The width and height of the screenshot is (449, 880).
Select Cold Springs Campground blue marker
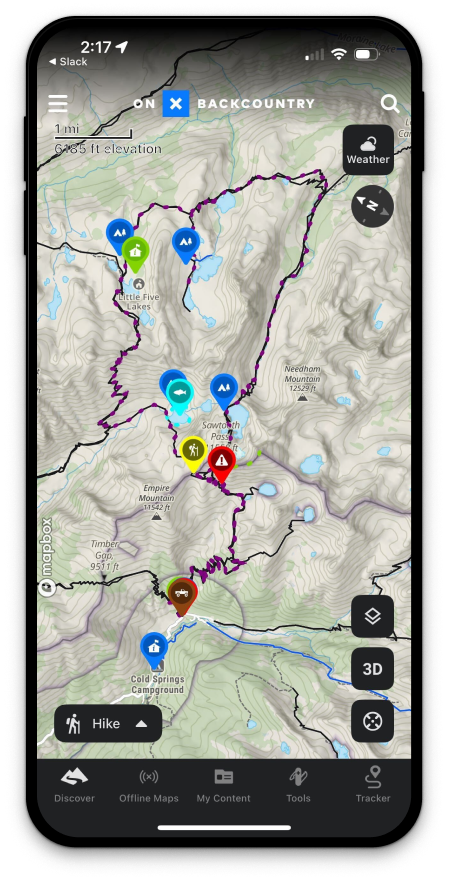tap(154, 650)
